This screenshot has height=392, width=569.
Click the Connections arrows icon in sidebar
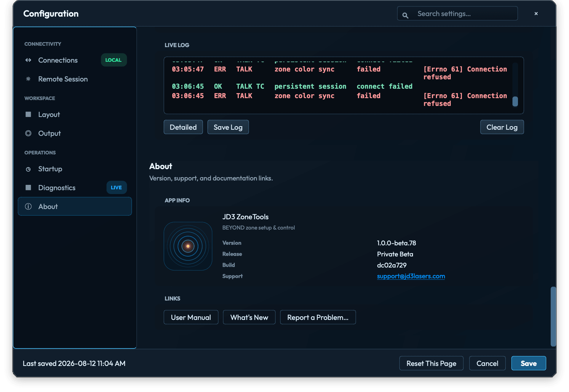(28, 60)
